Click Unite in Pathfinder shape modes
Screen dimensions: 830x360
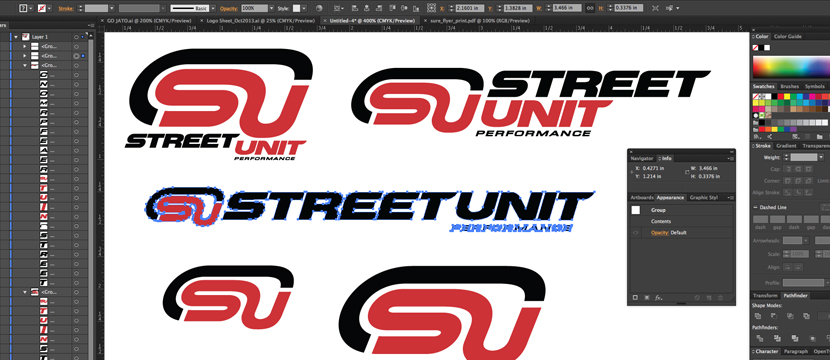click(758, 316)
